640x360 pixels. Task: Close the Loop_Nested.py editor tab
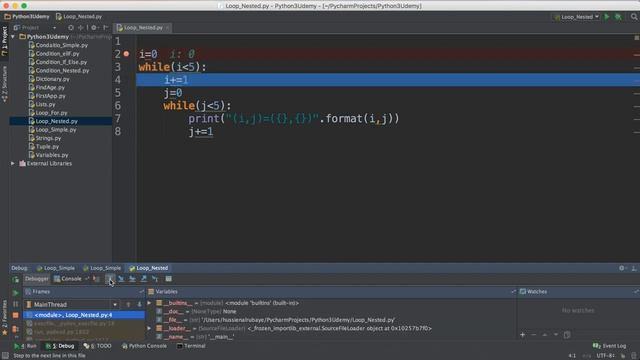(x=167, y=28)
